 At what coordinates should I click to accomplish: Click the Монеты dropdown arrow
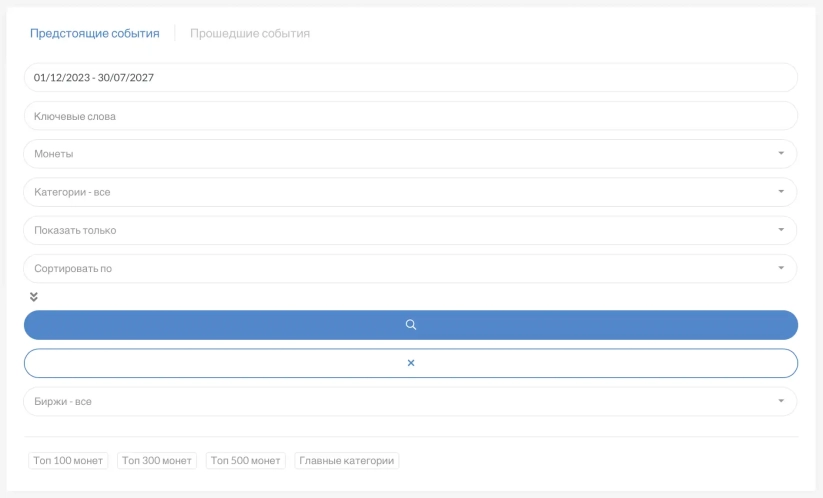coord(780,154)
